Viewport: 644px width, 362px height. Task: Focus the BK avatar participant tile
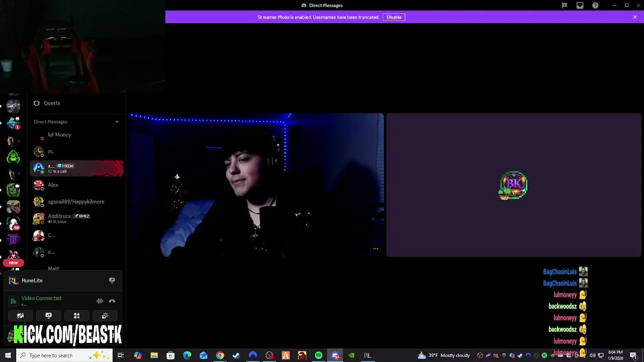point(514,185)
